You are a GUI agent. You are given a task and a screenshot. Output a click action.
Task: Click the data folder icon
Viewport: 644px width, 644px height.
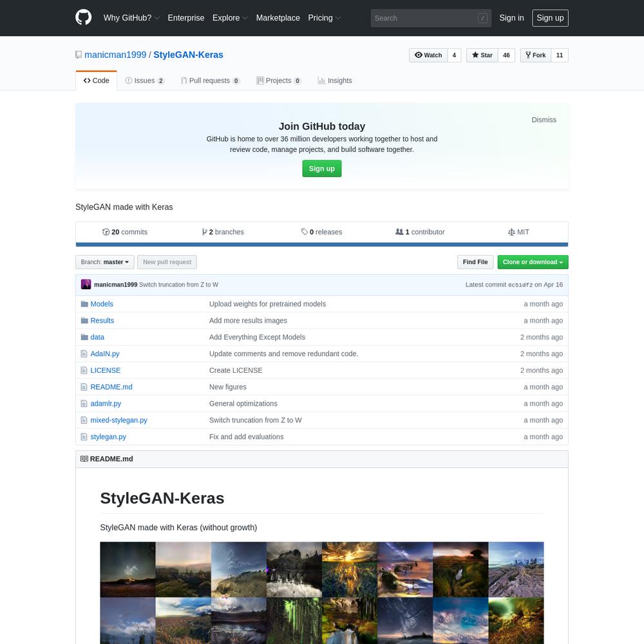tap(84, 337)
